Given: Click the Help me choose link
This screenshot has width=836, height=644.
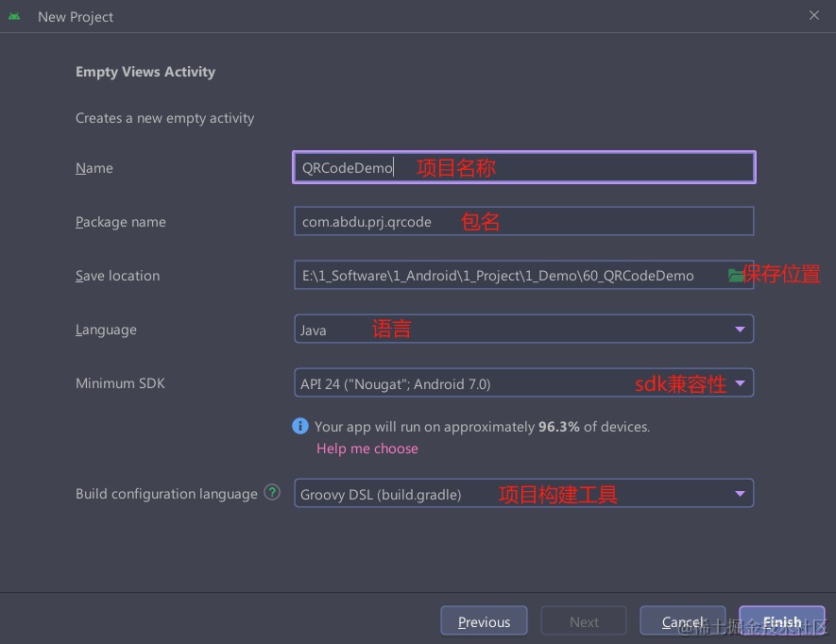Looking at the screenshot, I should [x=367, y=448].
